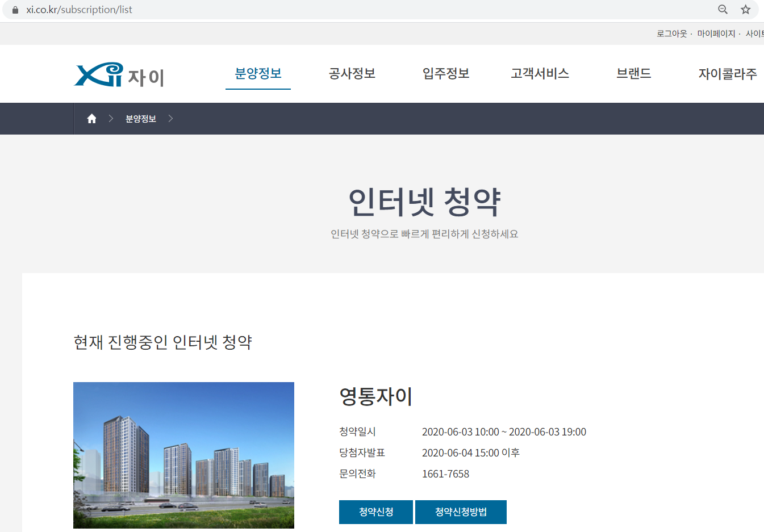
Task: Click the 청약일시 label
Action: click(357, 432)
